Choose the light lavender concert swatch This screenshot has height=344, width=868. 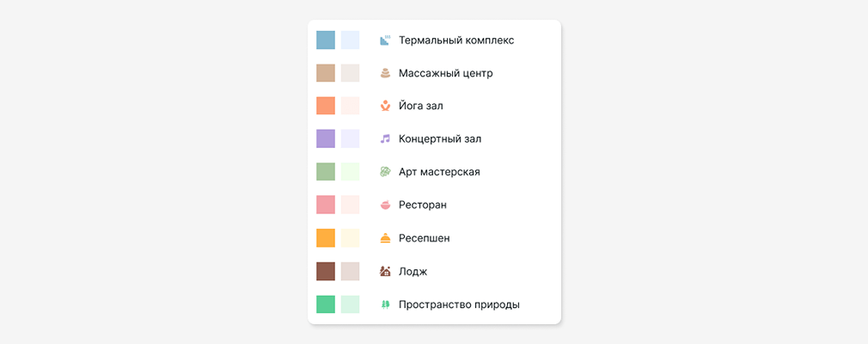pos(350,138)
